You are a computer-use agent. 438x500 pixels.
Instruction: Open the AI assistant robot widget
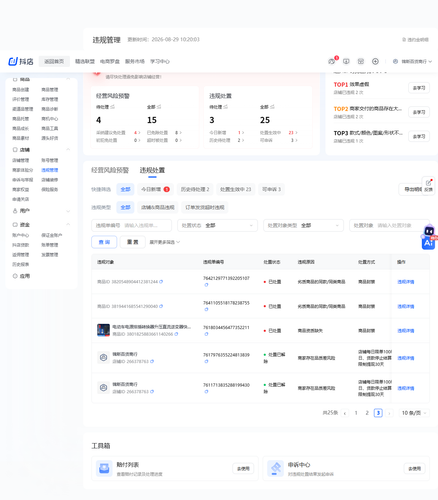[429, 237]
